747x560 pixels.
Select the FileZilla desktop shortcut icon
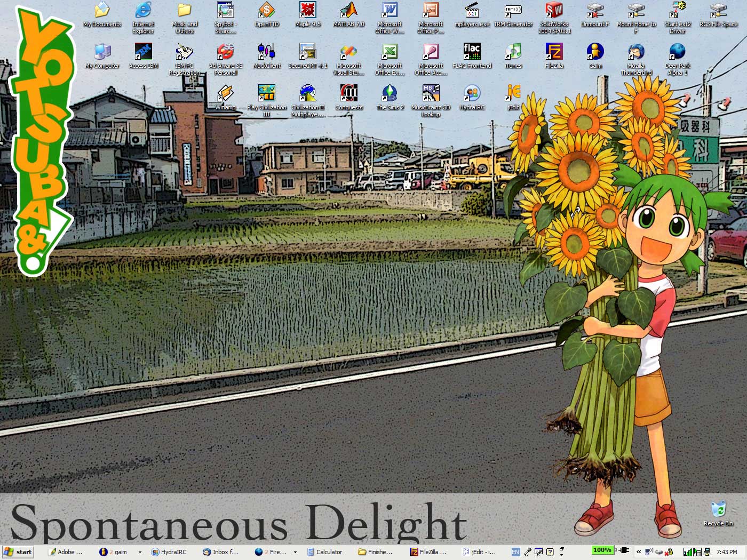click(554, 56)
